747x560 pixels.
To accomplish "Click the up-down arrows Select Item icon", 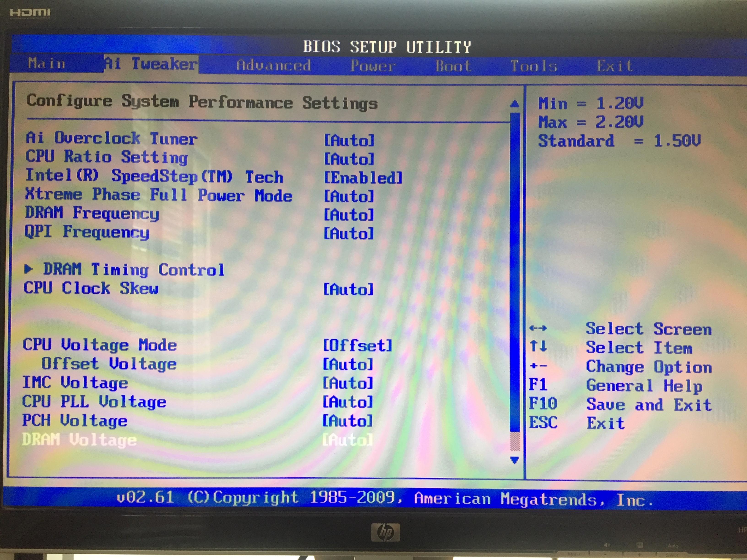I will (x=538, y=346).
